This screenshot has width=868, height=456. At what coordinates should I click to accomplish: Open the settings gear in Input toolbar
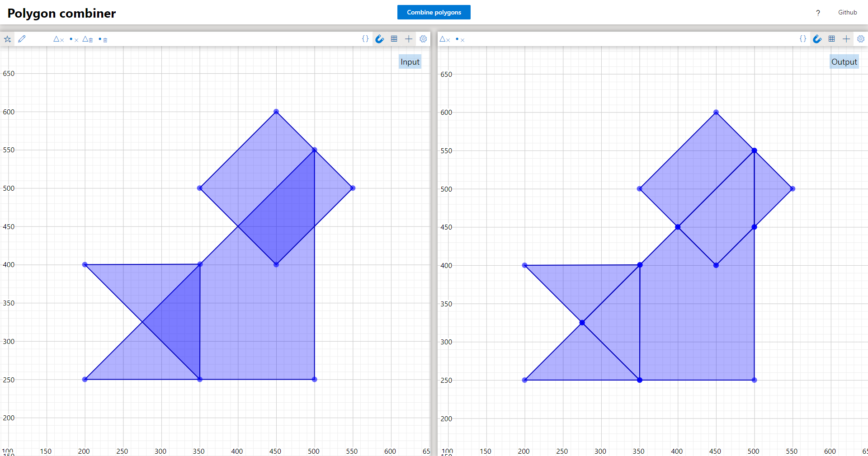point(423,39)
